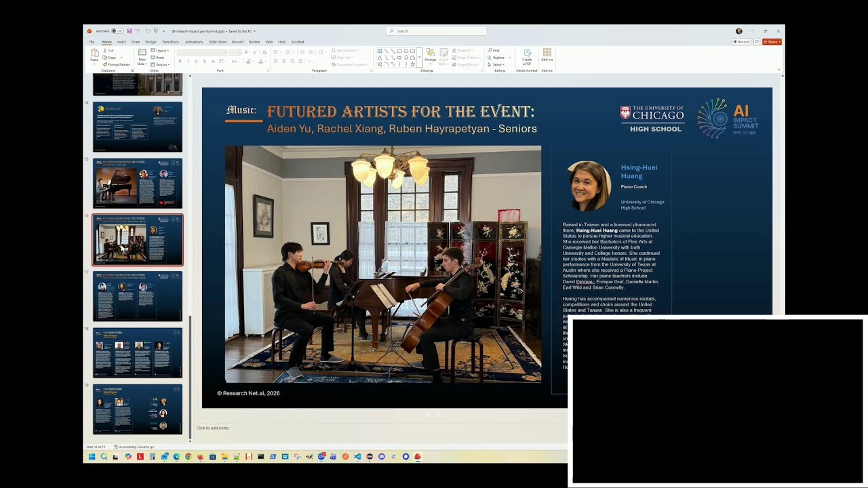Select the rectangle shape in gallery
Screen dimensions: 868x488
pos(399,51)
